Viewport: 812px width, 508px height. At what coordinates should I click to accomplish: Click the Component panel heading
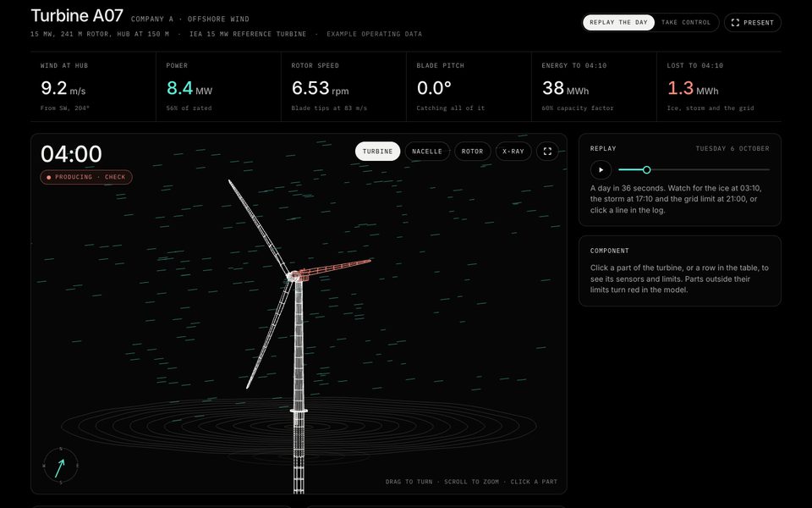coord(610,251)
